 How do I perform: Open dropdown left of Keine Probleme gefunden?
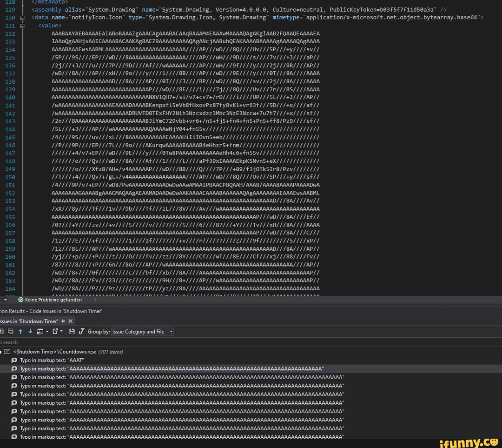[x=5, y=300]
